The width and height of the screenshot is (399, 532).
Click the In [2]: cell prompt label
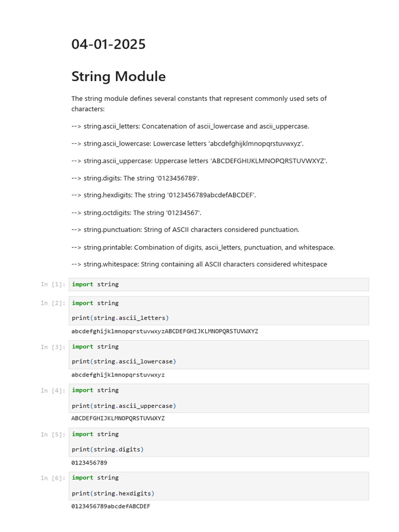pos(54,303)
